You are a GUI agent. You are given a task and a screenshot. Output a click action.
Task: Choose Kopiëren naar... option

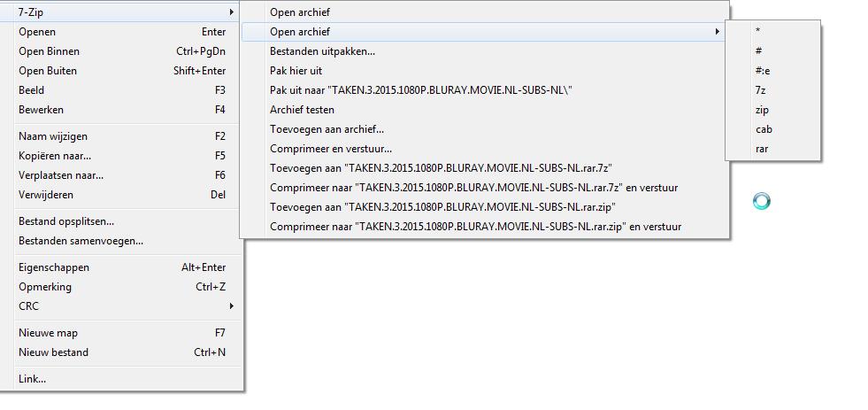click(x=120, y=156)
